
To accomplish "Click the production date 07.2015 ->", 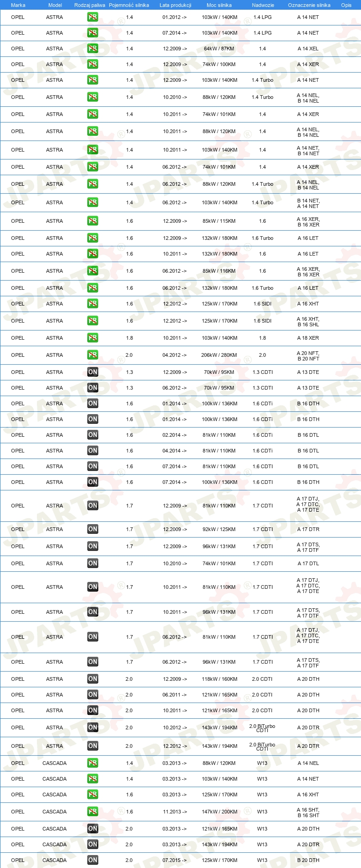I will [174, 860].
